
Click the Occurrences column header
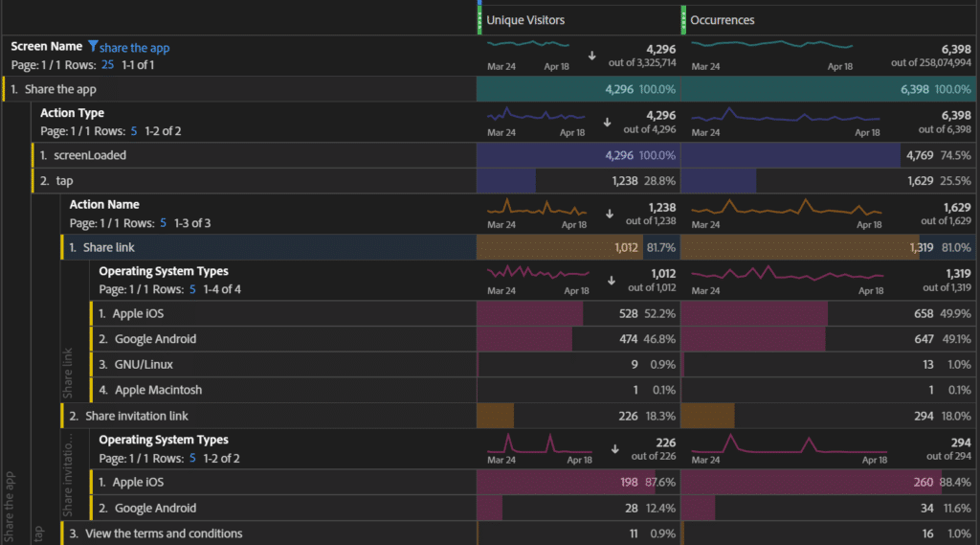coord(722,20)
